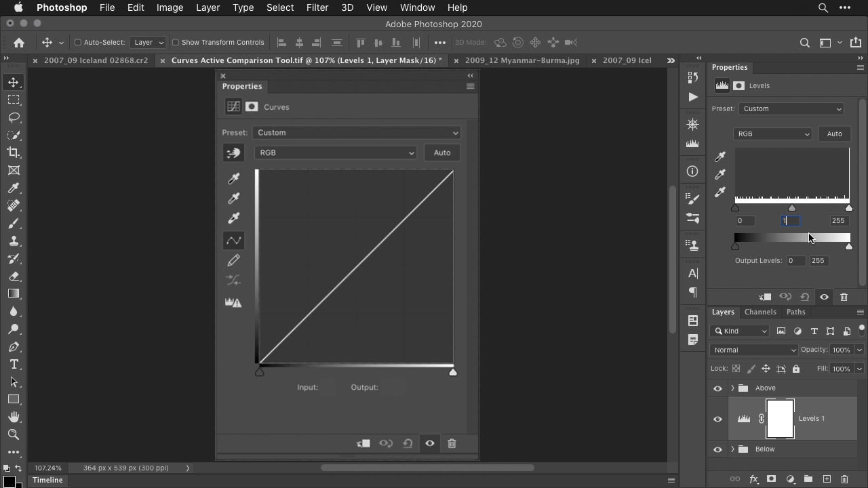
Task: Toggle Auto-Select checkbox
Action: point(77,42)
